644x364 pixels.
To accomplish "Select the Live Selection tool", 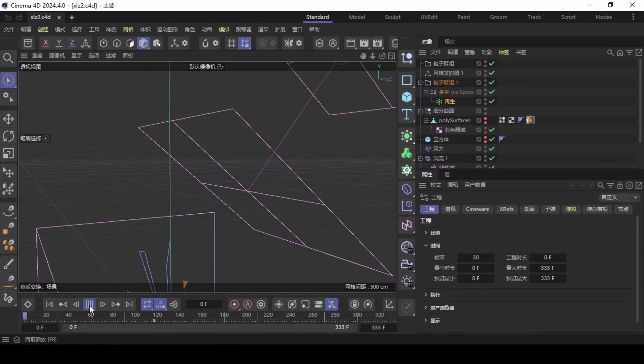I will (x=8, y=80).
